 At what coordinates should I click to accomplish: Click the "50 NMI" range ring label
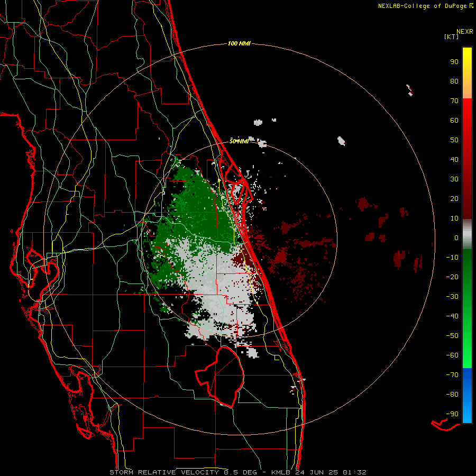pyautogui.click(x=239, y=141)
